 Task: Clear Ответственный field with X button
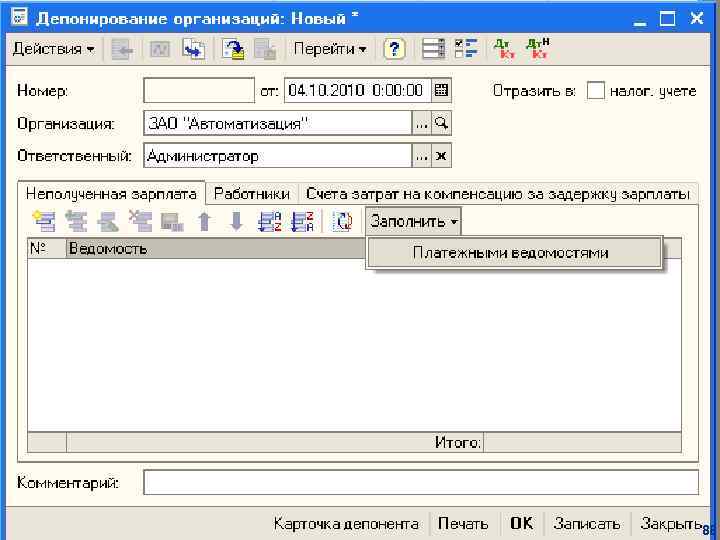tap(441, 156)
